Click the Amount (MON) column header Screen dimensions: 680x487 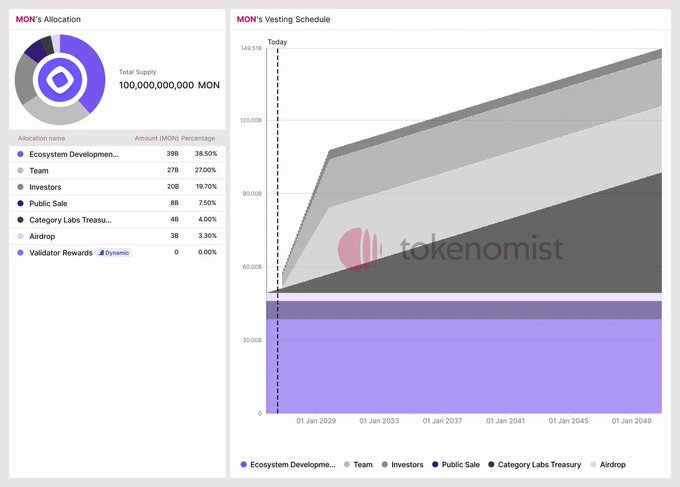[x=157, y=138]
